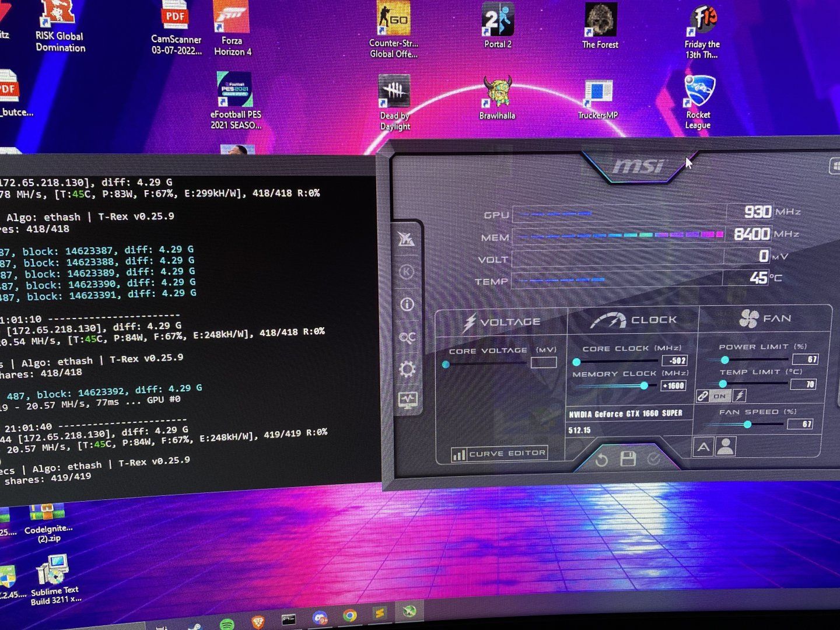Click the Core Clock value field showing -502
The image size is (840, 630).
pyautogui.click(x=674, y=360)
